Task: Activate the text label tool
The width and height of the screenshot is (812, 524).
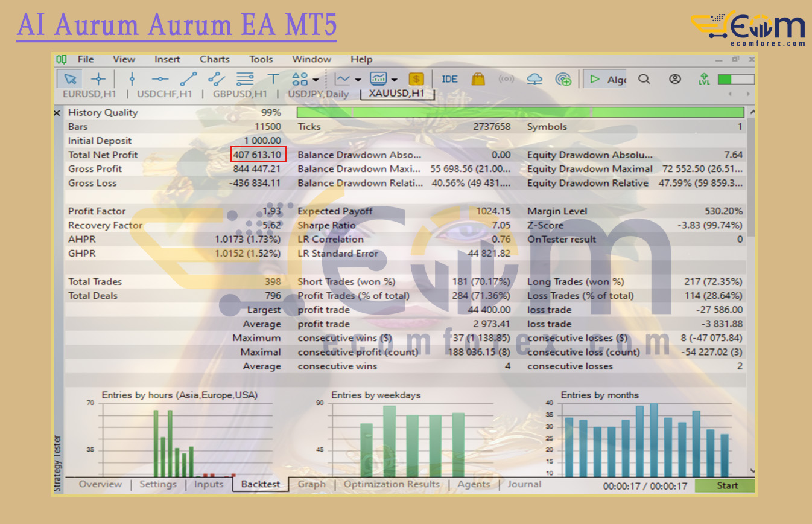Action: [273, 79]
